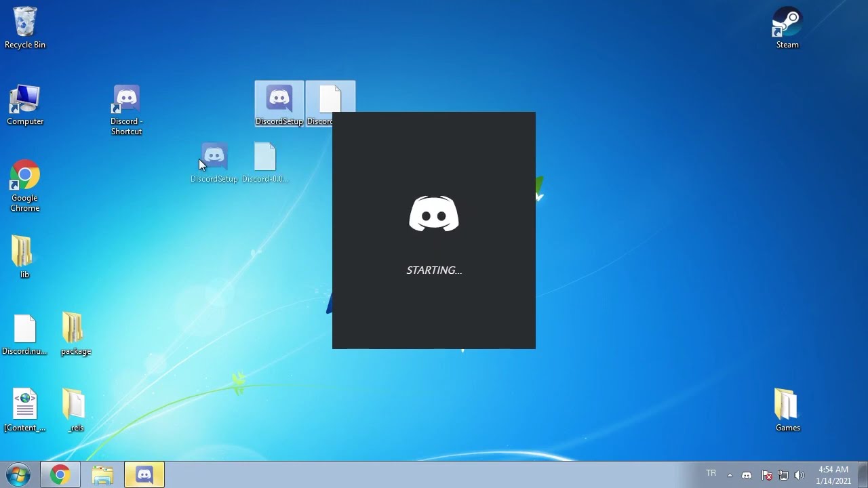
Task: Select the Discord - Shortcut icon
Action: (126, 110)
